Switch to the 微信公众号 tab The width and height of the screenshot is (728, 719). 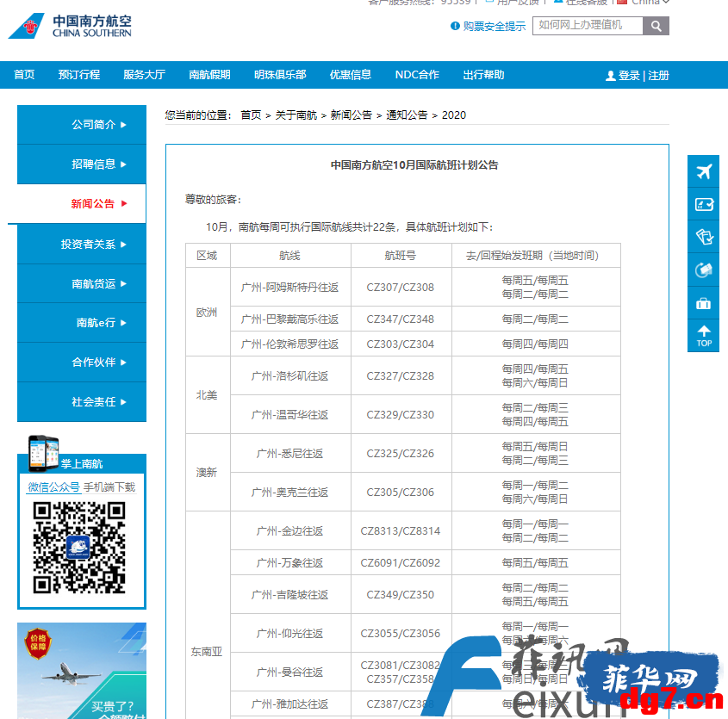(x=54, y=487)
